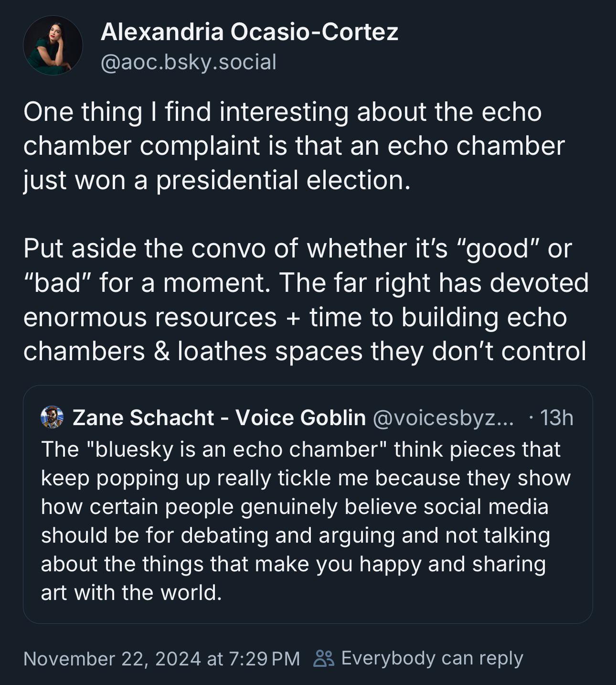Screen dimensions: 616x685
Task: Click the Zane Schacht avatar in quoted post
Action: (53, 417)
